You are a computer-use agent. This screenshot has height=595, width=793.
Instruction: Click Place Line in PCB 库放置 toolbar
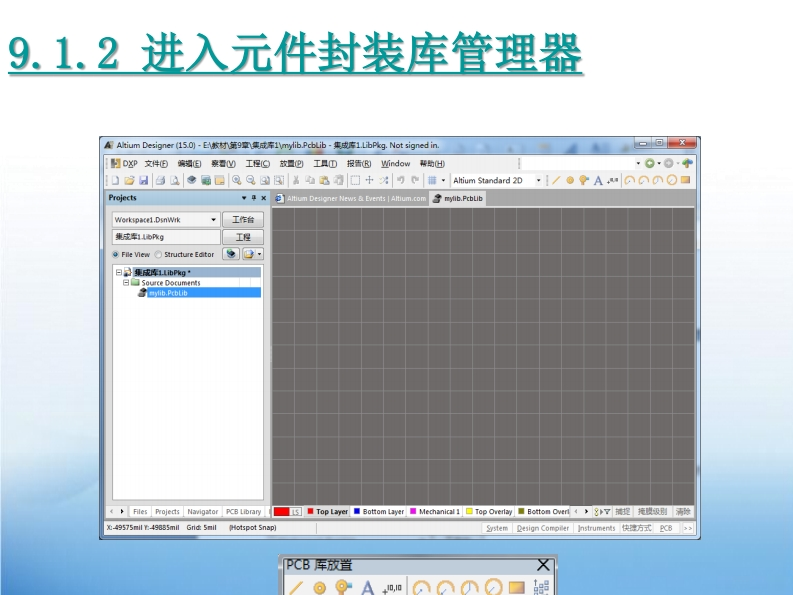point(296,588)
